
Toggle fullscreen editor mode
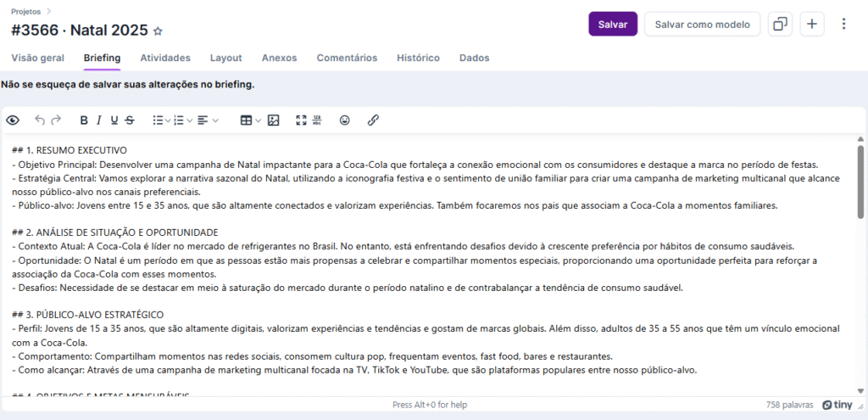(x=301, y=120)
